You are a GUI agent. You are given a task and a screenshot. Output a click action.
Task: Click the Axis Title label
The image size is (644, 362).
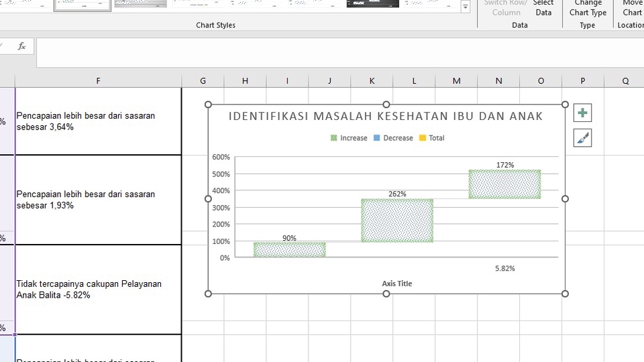click(x=396, y=284)
